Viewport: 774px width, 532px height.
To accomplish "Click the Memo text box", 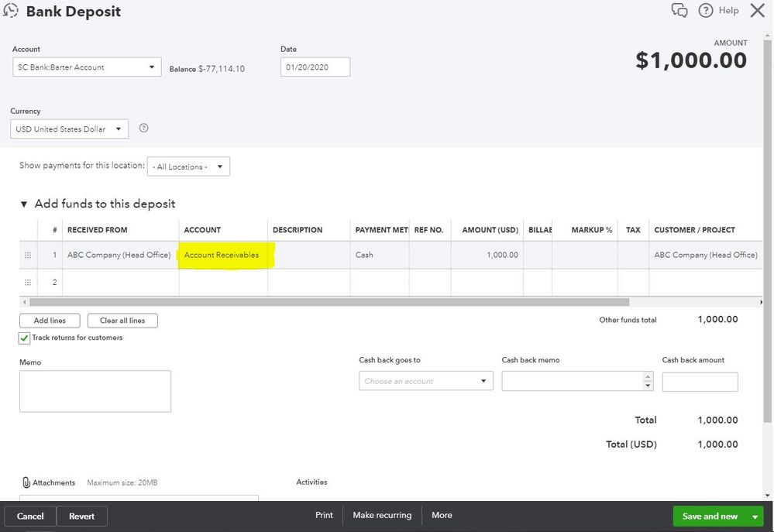I will tap(95, 391).
